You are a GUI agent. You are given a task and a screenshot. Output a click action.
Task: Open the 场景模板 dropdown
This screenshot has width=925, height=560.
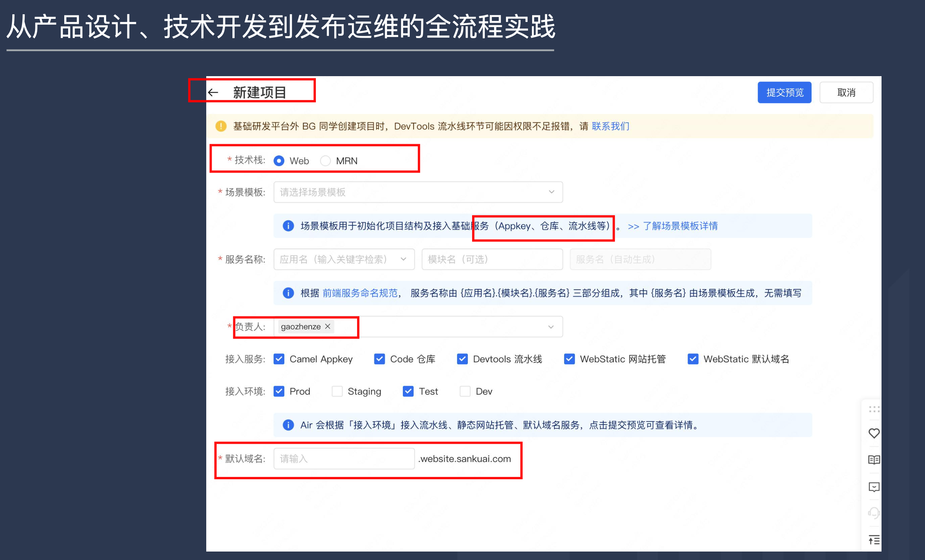point(418,192)
